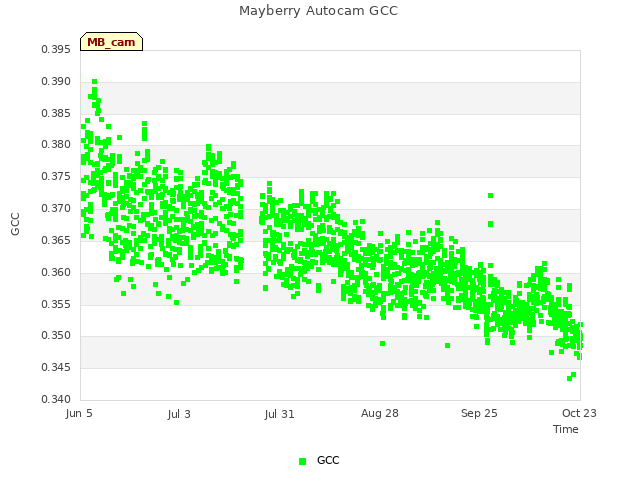
Task: Click the Jul 31 axis label
Action: [x=279, y=414]
